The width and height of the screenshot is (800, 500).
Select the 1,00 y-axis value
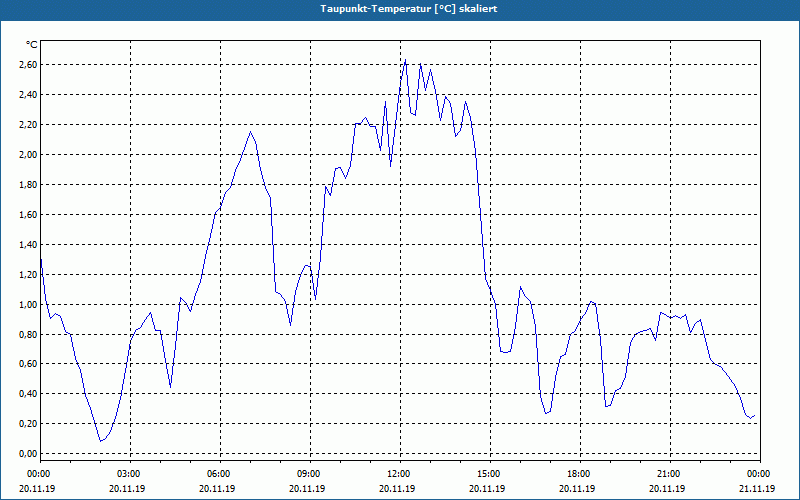[x=29, y=305]
